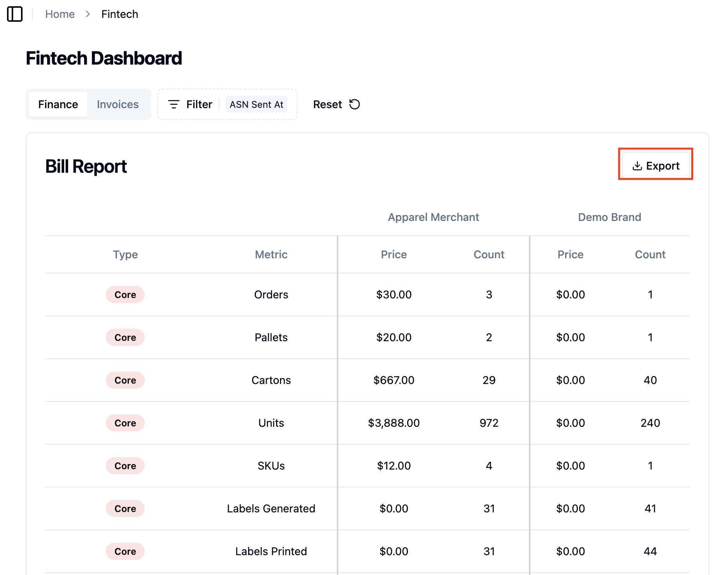Click the Demo Brand column group header
The height and width of the screenshot is (575, 728).
pyautogui.click(x=609, y=217)
